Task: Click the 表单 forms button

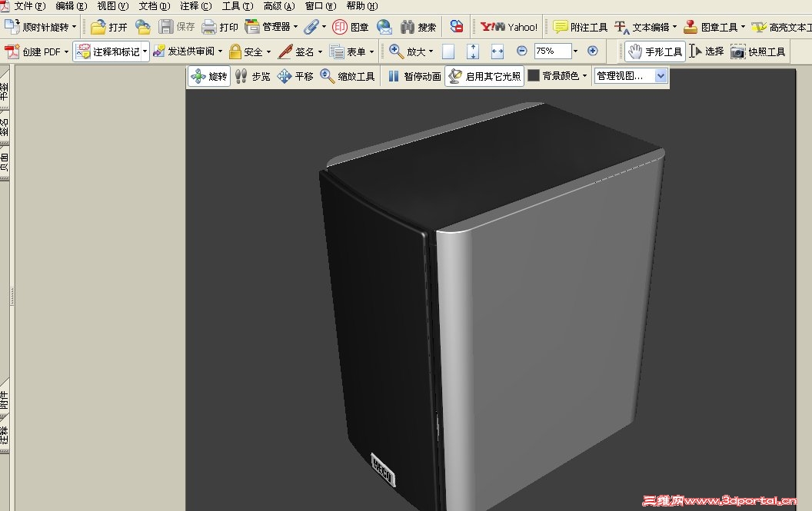Action: pos(347,51)
